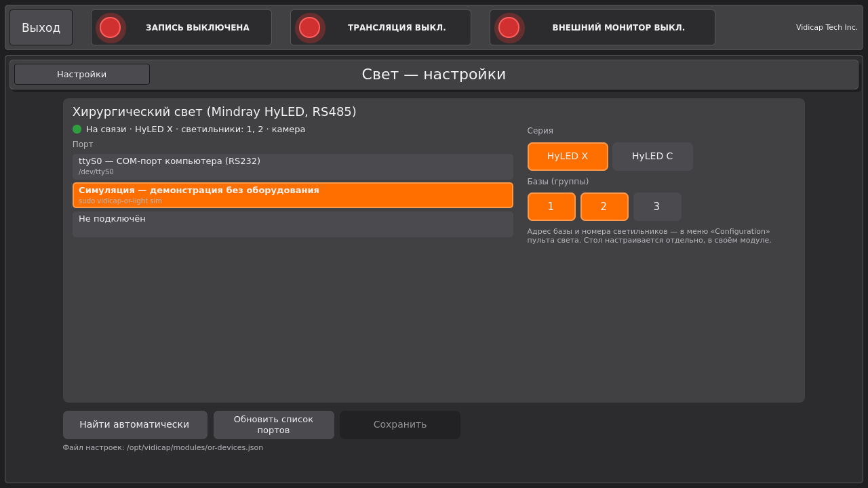
Task: Choose HyLED C series
Action: [x=652, y=157]
